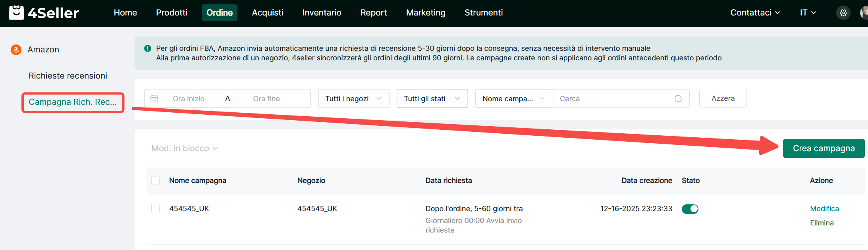Click the 4Seller logo icon
The height and width of the screenshot is (250, 868).
[16, 13]
